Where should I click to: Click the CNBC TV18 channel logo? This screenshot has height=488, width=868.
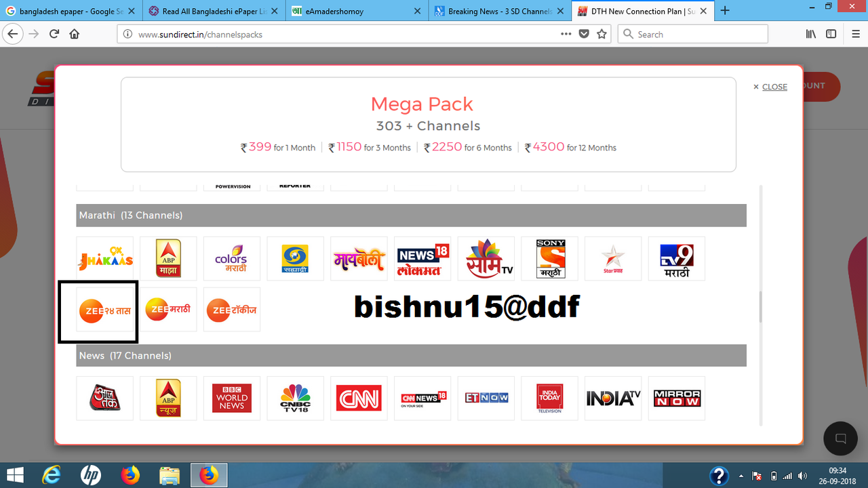coord(295,399)
